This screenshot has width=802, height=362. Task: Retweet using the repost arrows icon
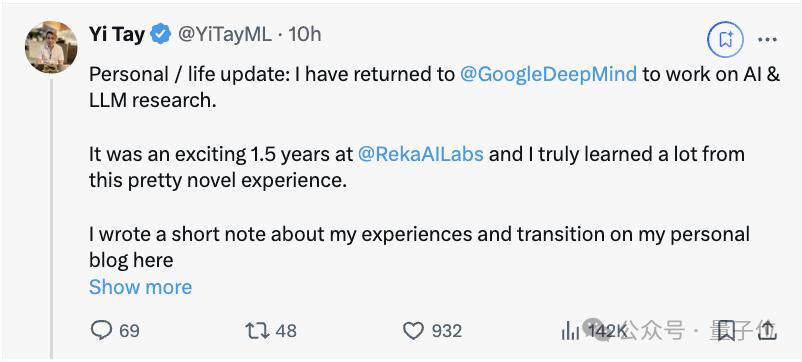[x=257, y=331]
